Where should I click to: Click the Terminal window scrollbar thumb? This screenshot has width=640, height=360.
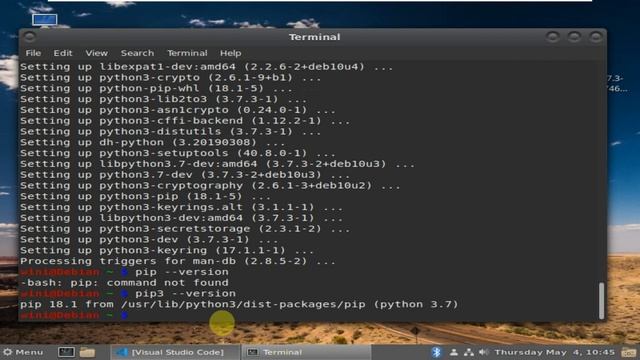pos(601,300)
